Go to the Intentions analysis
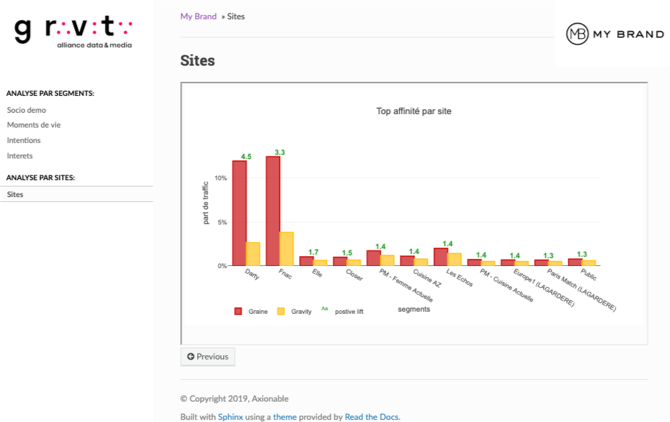Viewport: 670px width, 422px height. pos(23,140)
